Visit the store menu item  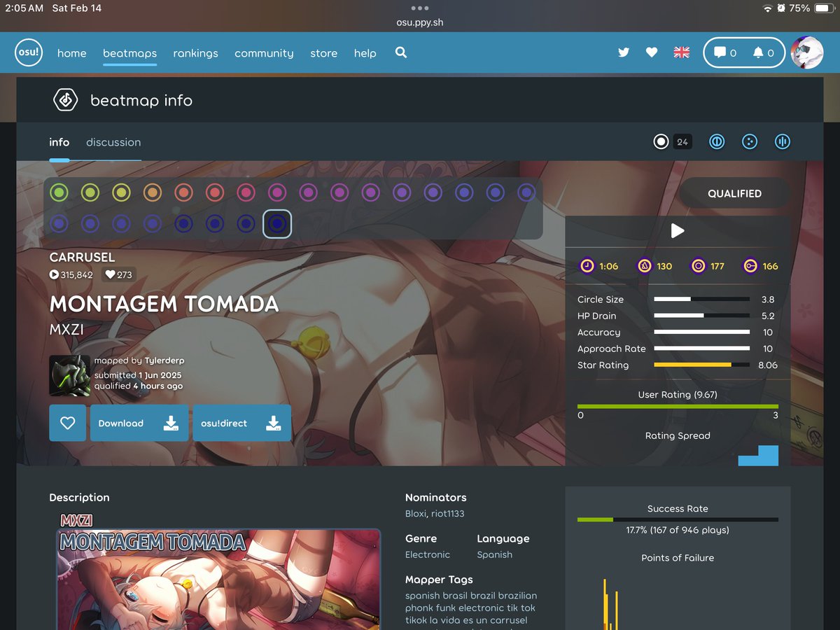point(323,53)
